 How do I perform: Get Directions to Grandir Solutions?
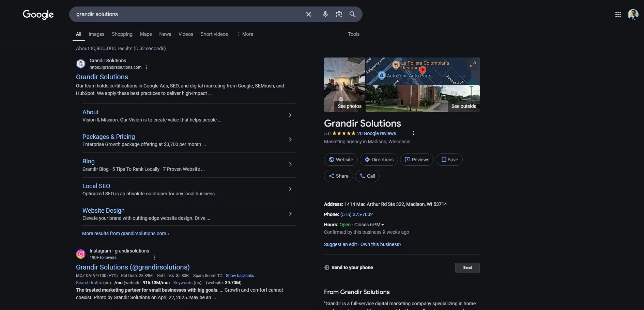point(379,160)
